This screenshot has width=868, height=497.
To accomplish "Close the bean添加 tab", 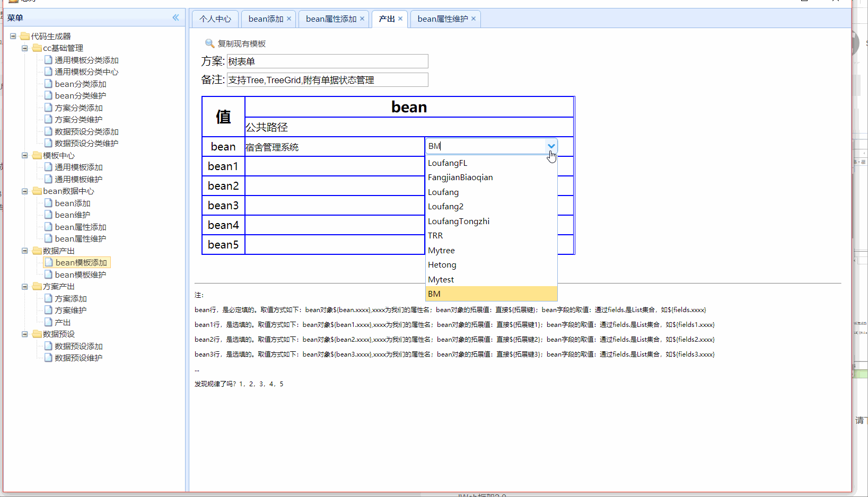I will pos(289,19).
